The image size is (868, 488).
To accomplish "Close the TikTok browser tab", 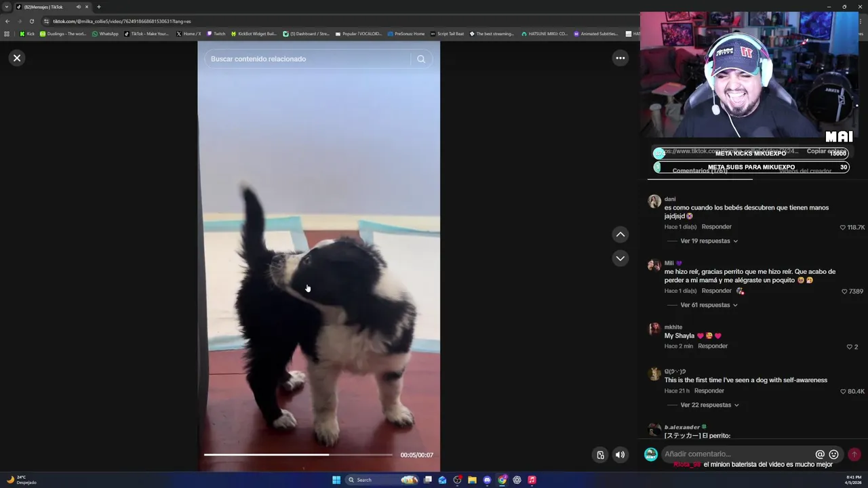I will click(x=87, y=7).
